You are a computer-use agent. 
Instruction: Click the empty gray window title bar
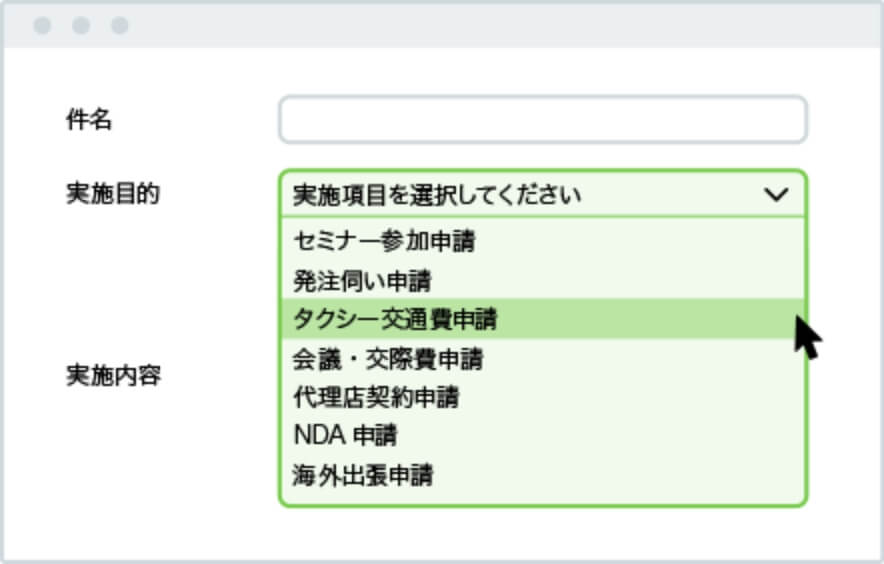496,25
